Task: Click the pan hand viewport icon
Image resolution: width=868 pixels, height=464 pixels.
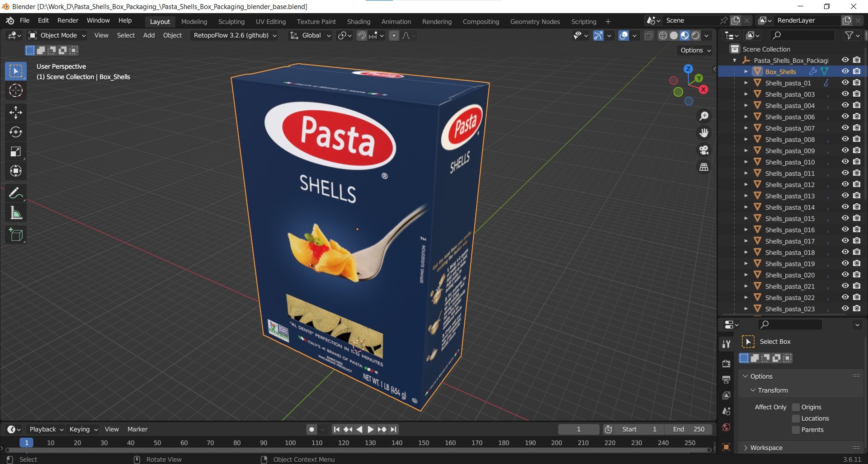Action: click(x=704, y=133)
